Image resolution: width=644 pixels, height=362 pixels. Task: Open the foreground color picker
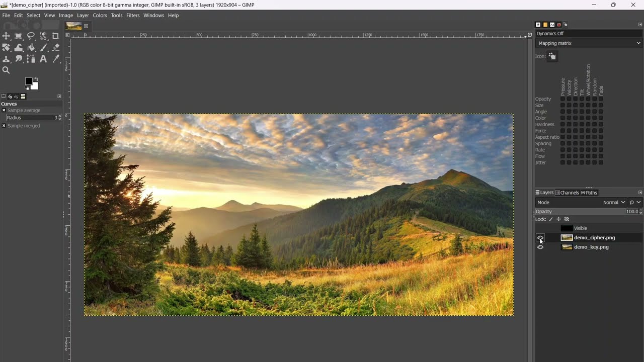click(29, 81)
